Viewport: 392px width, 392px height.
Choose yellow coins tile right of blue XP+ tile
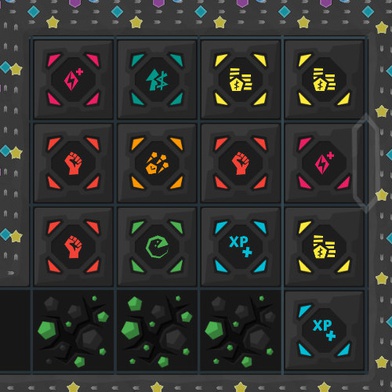pyautogui.click(x=324, y=247)
